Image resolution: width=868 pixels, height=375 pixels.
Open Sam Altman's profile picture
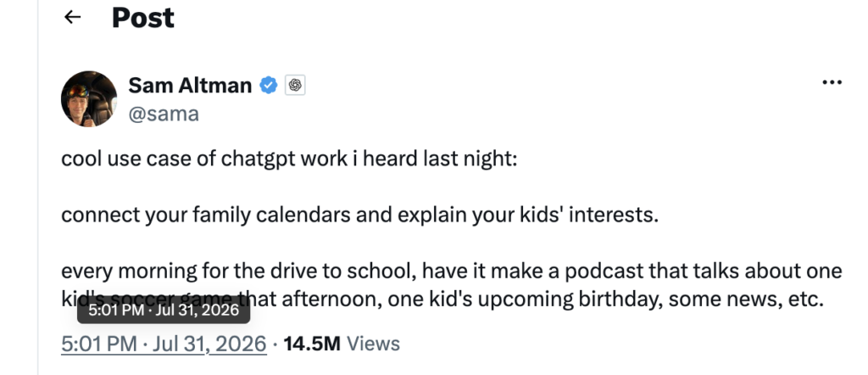click(x=89, y=98)
